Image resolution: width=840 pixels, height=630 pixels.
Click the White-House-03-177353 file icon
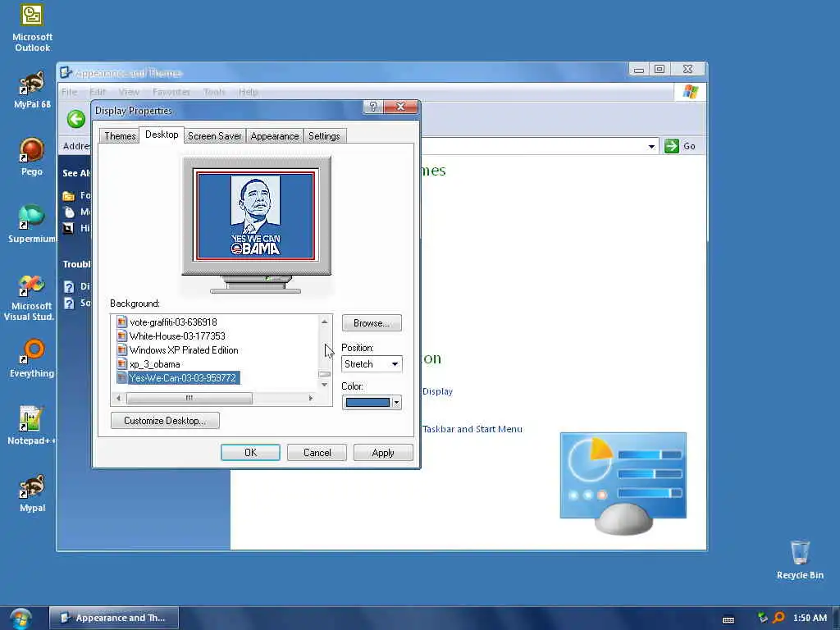tap(122, 336)
